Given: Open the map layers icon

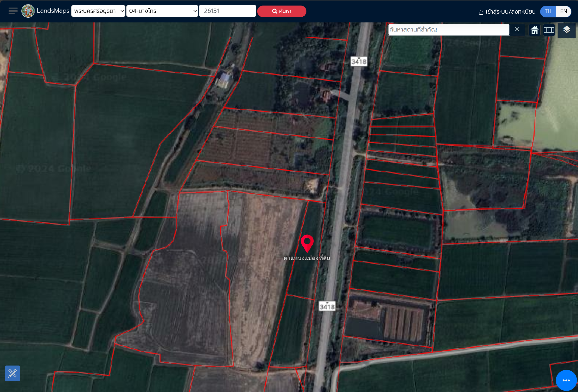Looking at the screenshot, I should pyautogui.click(x=566, y=30).
